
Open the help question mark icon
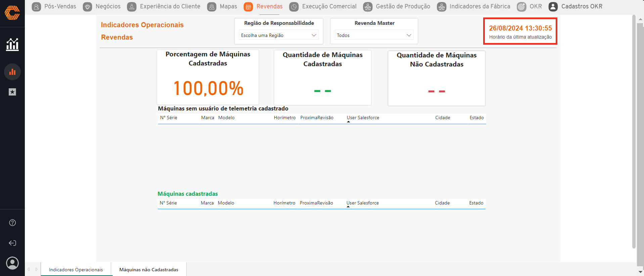tap(12, 223)
